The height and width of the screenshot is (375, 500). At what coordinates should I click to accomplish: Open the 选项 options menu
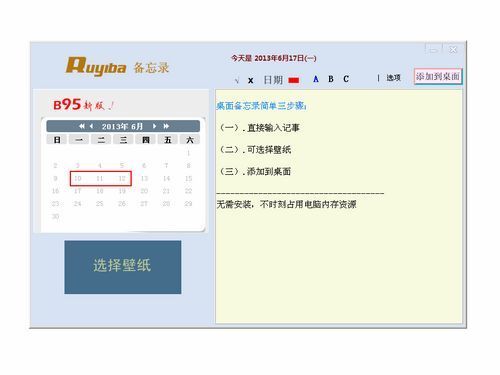pos(393,78)
